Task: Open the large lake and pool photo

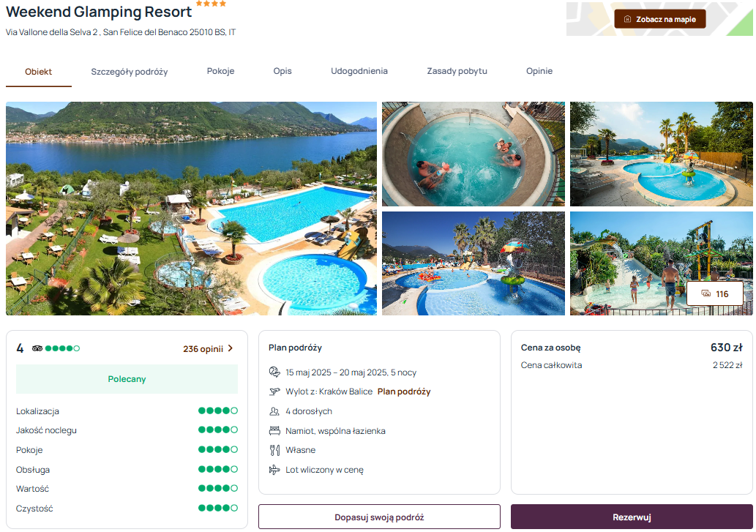Action: 191,208
